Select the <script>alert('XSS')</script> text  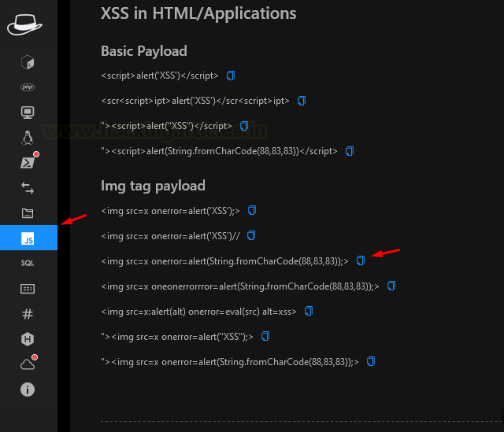coord(159,76)
